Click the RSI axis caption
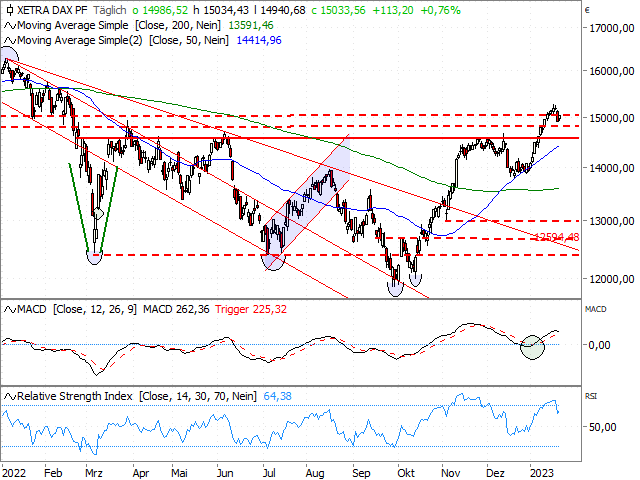The height and width of the screenshot is (480, 640). [x=591, y=396]
